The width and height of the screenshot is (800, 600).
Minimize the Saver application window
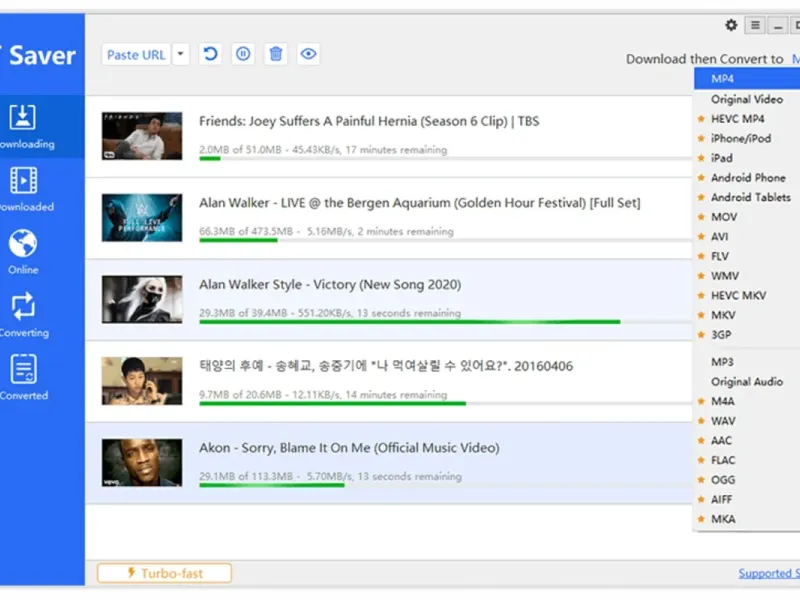coord(778,25)
